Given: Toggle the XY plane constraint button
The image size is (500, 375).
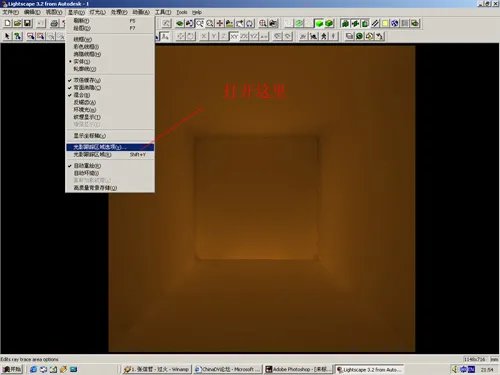Looking at the screenshot, I should (x=234, y=36).
